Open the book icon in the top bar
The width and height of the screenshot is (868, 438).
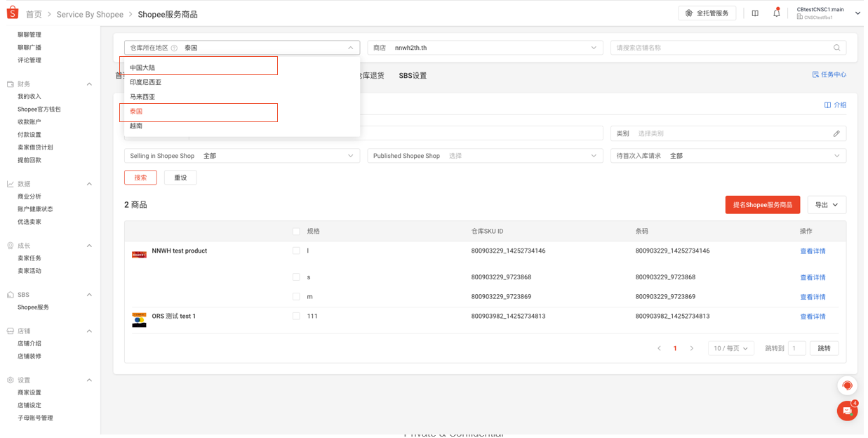pos(755,13)
